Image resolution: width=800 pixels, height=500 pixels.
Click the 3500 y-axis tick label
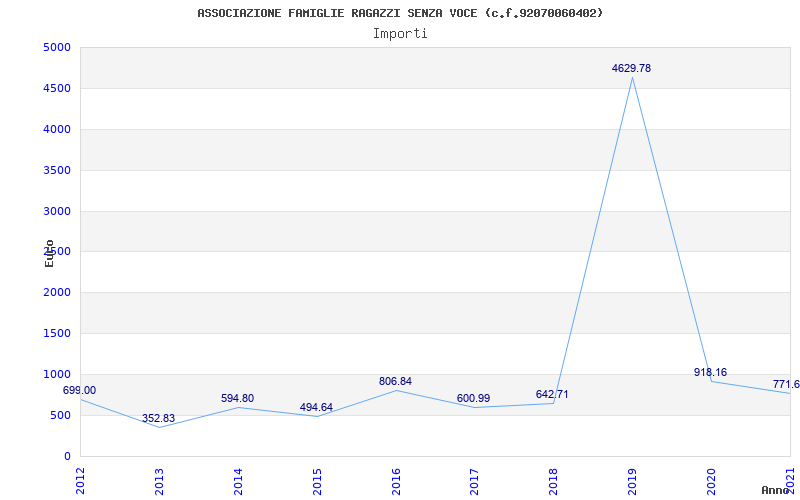click(57, 170)
